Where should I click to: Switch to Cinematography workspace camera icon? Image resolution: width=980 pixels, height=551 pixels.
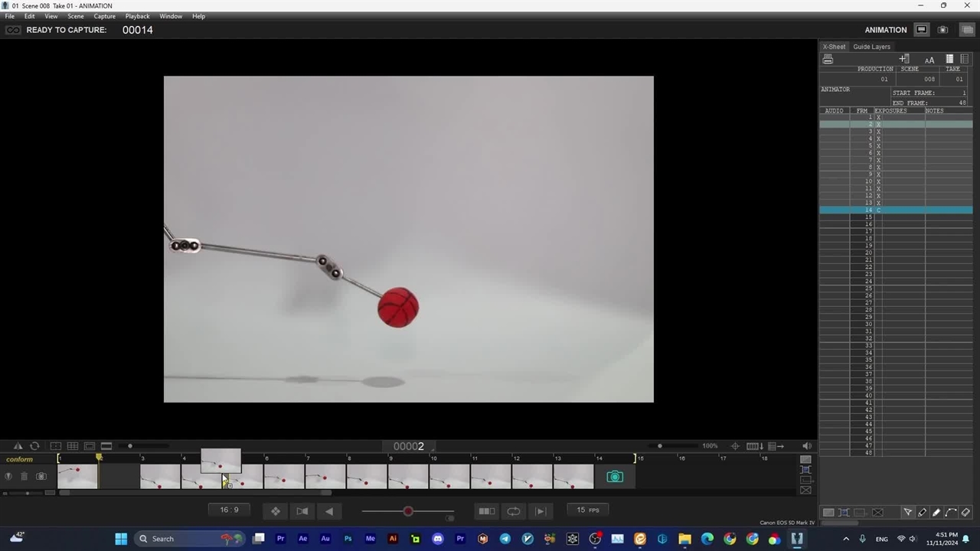click(x=942, y=30)
